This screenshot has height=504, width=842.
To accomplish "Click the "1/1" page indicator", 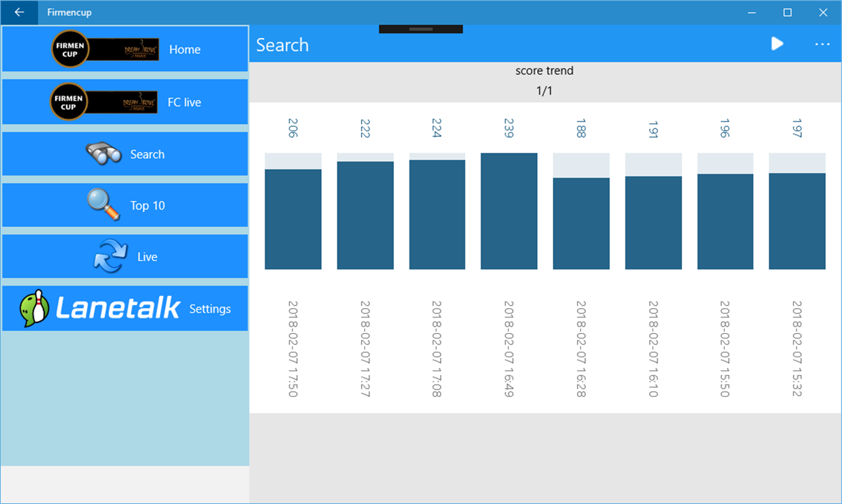I will 545,91.
